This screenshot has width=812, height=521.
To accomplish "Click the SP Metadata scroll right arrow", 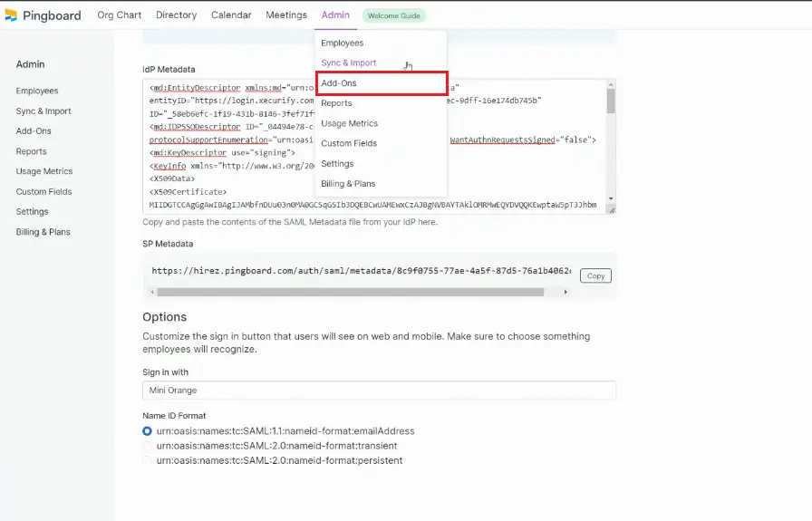I will 565,292.
